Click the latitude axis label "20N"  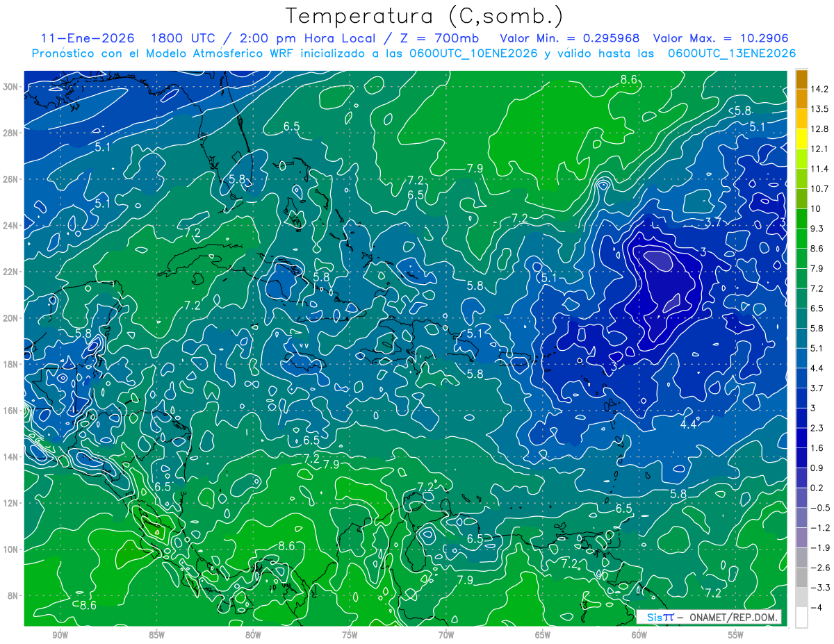tap(11, 318)
